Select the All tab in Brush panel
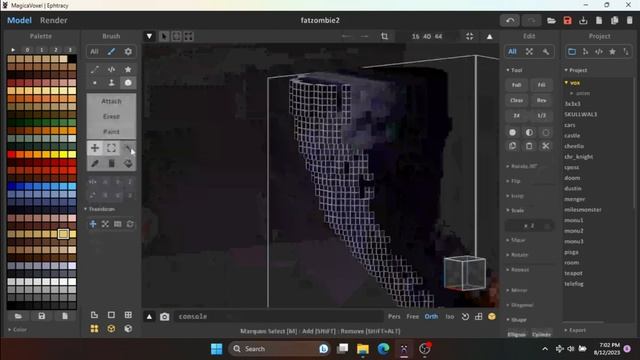Viewport: 640px width, 360px height. click(94, 51)
